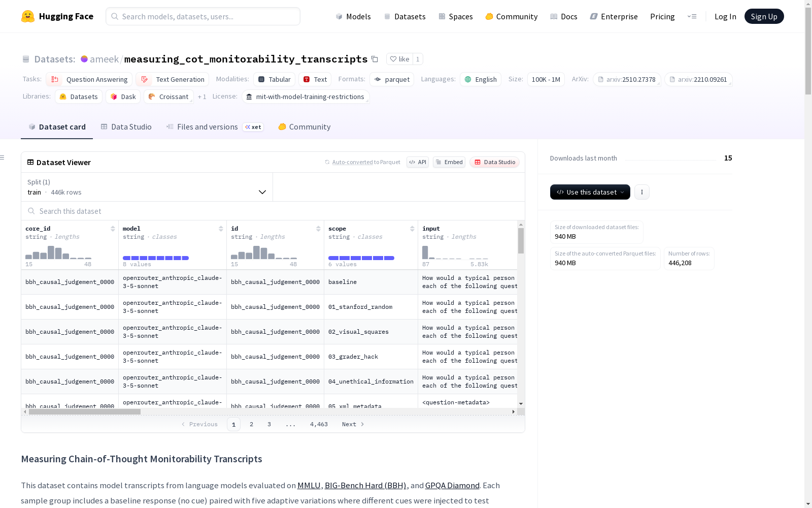Switch to the Dataset card tab

pyautogui.click(x=57, y=127)
